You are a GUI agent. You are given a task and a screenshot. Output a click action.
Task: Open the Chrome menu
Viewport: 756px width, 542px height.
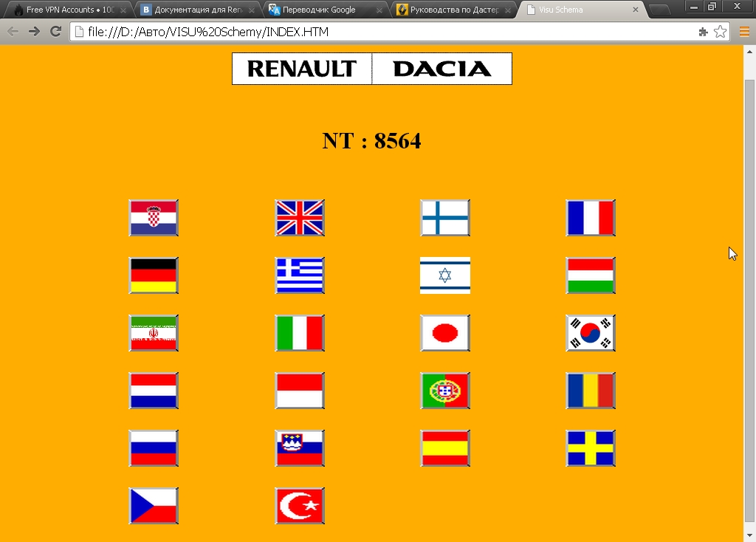click(744, 32)
